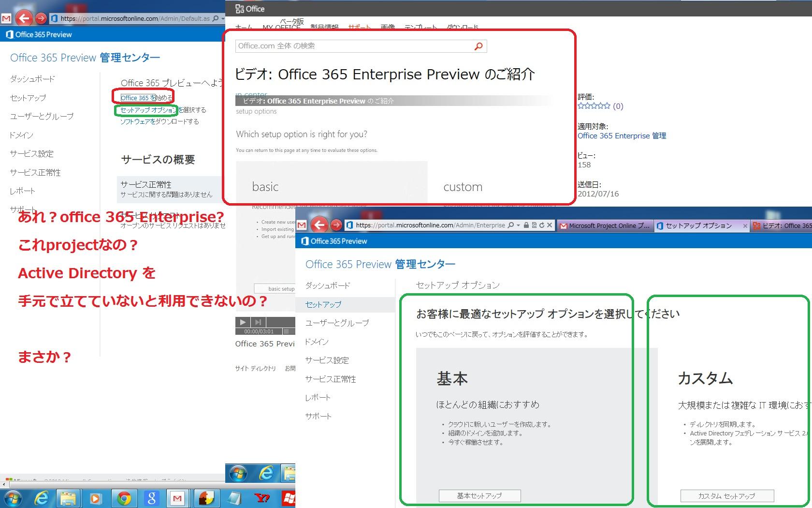Open the 'Office 365 を始める' link
The height and width of the screenshot is (508, 812).
tap(146, 98)
